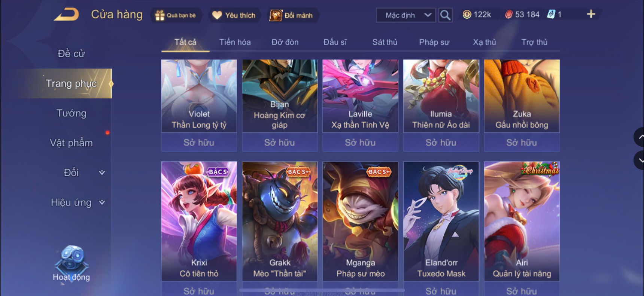
Task: Open Violet Thần Long tỷ tỷ skin
Action: (199, 96)
